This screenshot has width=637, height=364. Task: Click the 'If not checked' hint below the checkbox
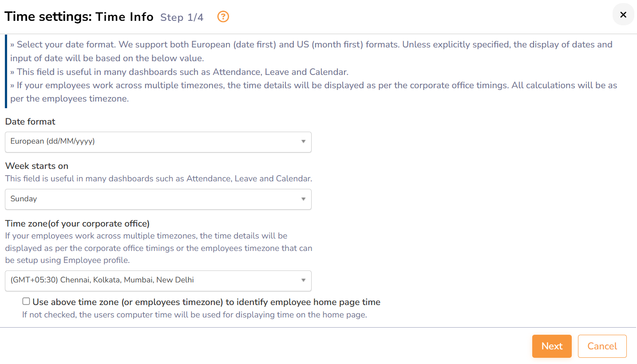(194, 315)
